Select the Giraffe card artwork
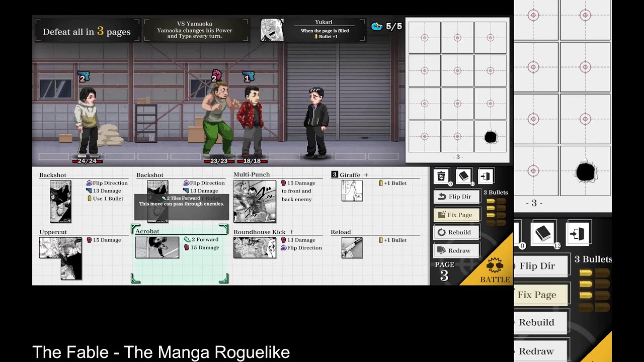Viewport: 644px width, 362px height. click(x=352, y=191)
